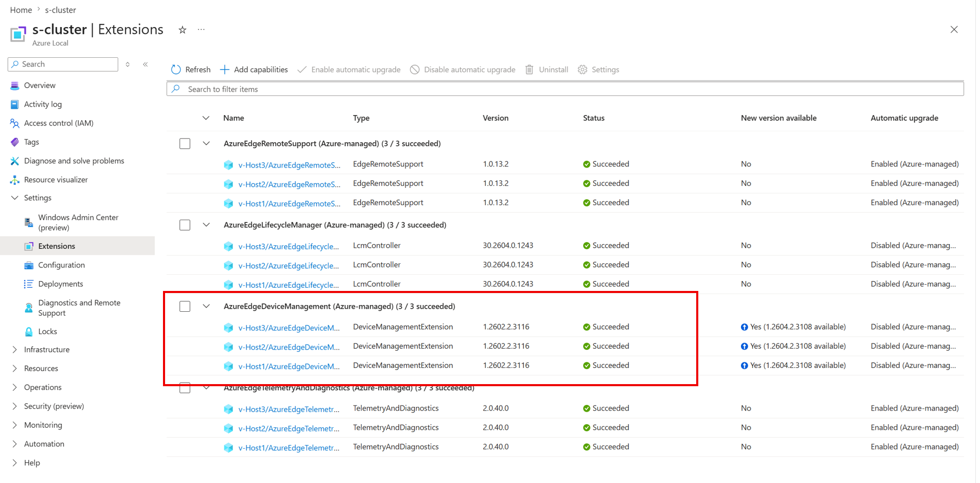
Task: Click the Search to filter items field
Action: click(565, 89)
